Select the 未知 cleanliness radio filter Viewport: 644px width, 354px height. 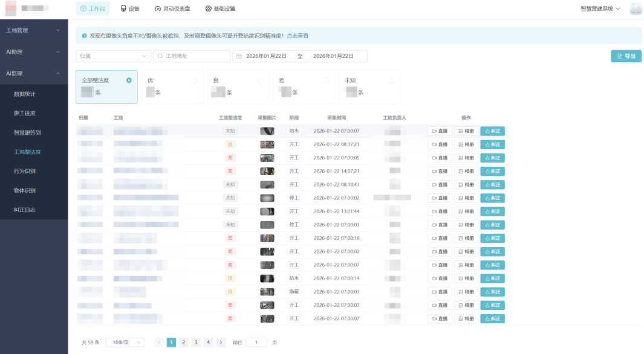coord(392,80)
